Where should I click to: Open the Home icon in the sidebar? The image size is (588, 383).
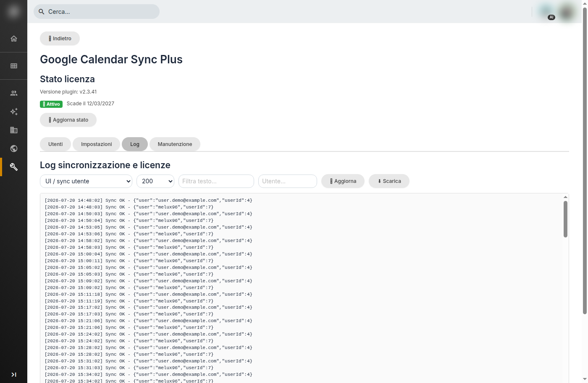(14, 39)
